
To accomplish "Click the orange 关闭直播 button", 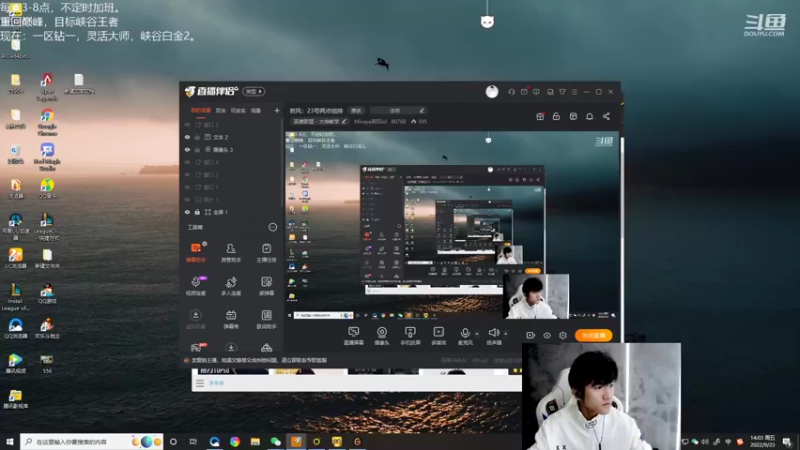I will [x=593, y=335].
